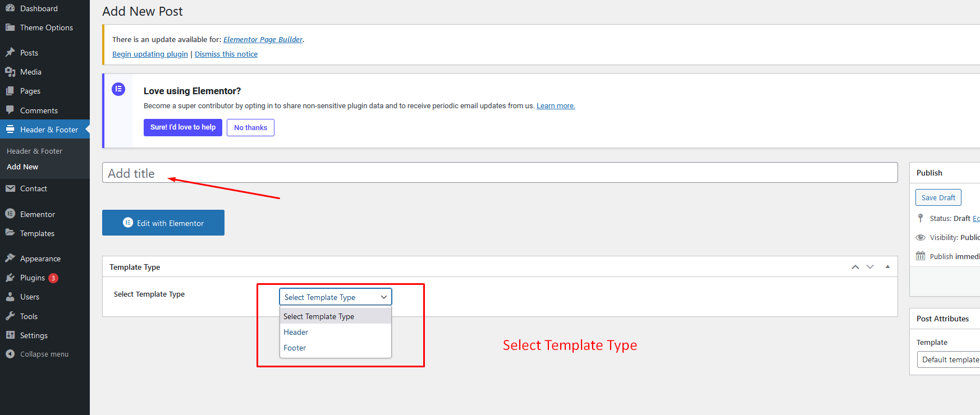The image size is (980, 415).
Task: Click the Tools wrench icon
Action: coord(10,316)
